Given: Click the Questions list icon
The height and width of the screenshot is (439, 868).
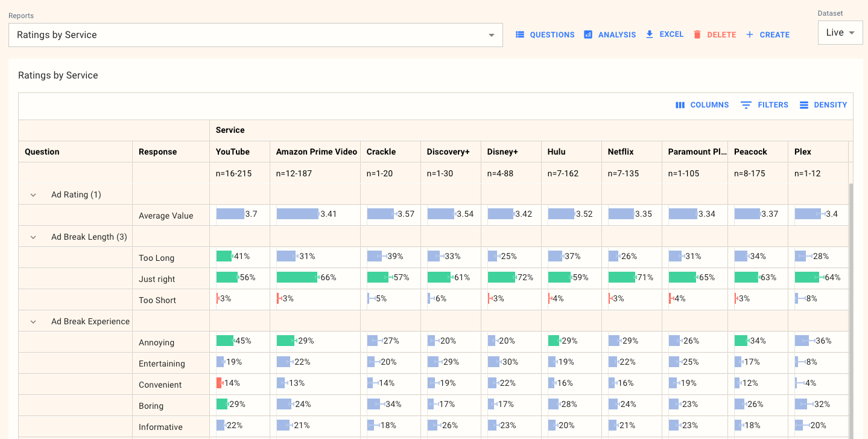Looking at the screenshot, I should (x=520, y=34).
